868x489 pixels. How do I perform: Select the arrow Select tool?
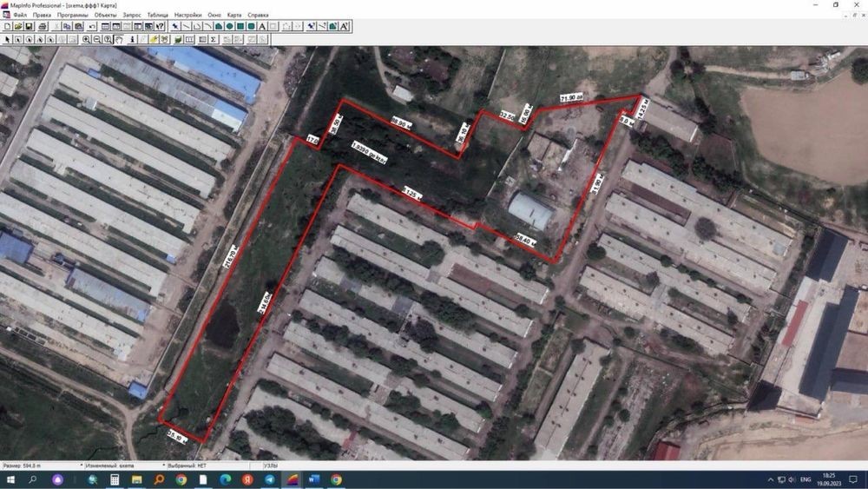point(7,39)
